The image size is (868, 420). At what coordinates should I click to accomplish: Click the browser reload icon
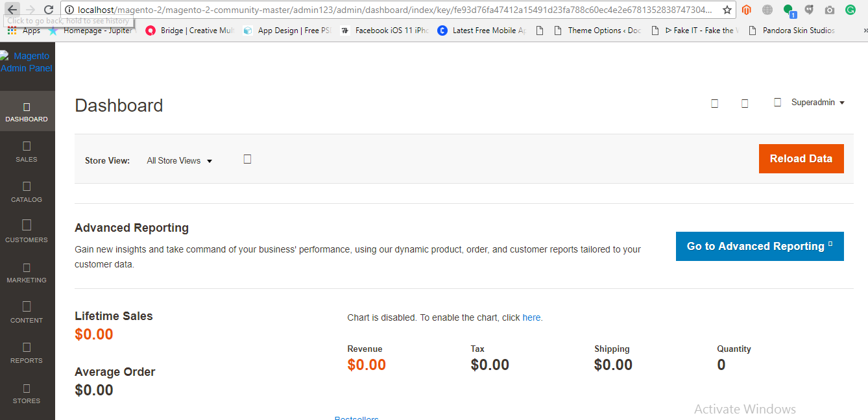tap(49, 10)
